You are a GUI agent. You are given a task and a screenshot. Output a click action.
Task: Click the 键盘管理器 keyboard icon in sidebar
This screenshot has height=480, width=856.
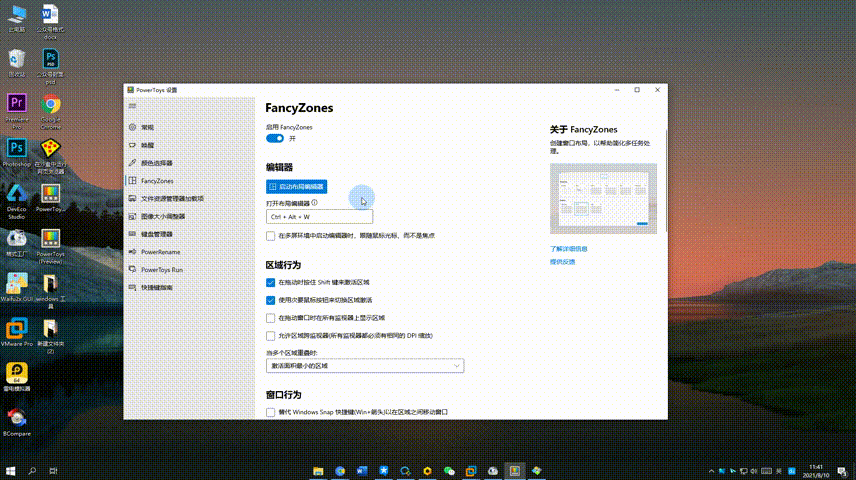click(x=132, y=234)
